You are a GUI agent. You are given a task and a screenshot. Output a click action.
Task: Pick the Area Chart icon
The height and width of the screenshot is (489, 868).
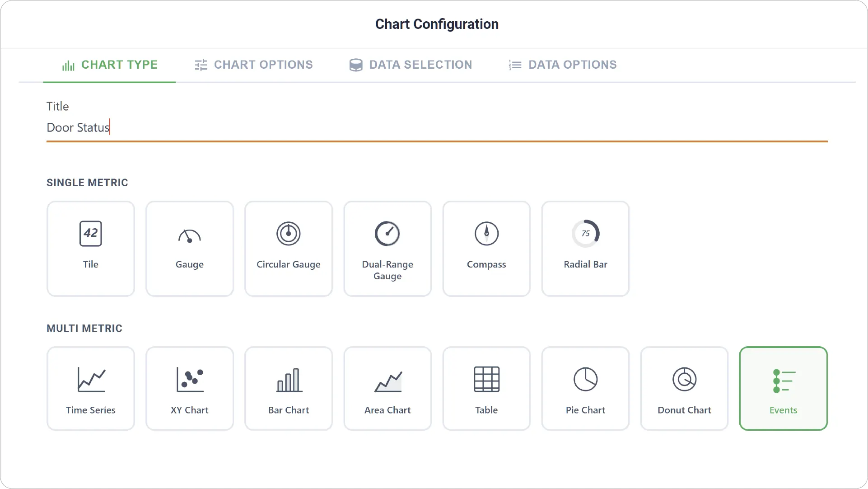(388, 381)
